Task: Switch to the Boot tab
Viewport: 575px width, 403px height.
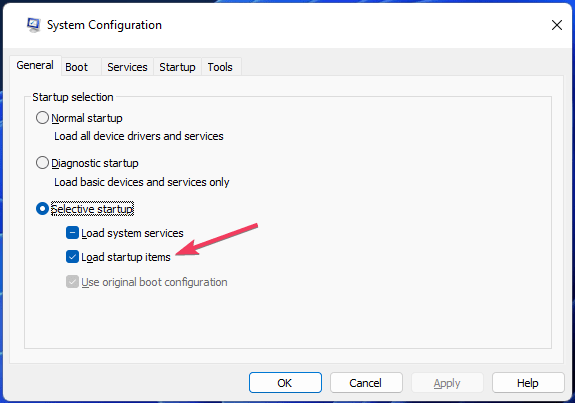Action: [76, 67]
